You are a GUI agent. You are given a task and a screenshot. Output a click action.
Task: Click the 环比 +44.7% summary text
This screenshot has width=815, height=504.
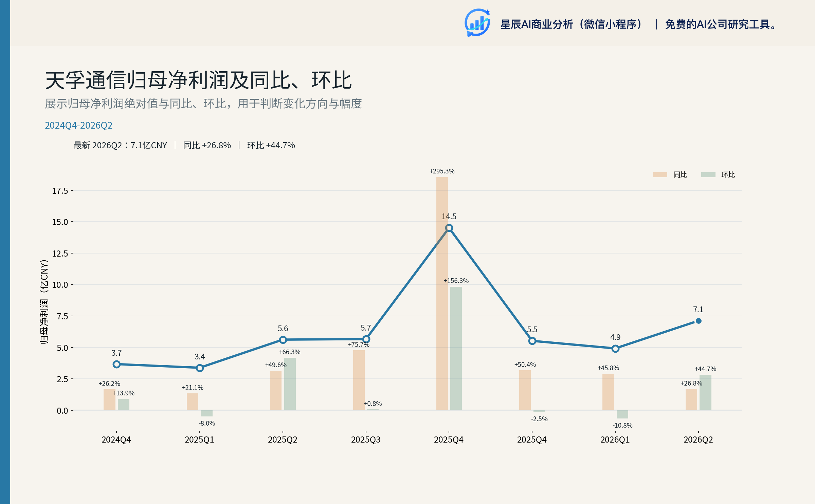point(271,145)
